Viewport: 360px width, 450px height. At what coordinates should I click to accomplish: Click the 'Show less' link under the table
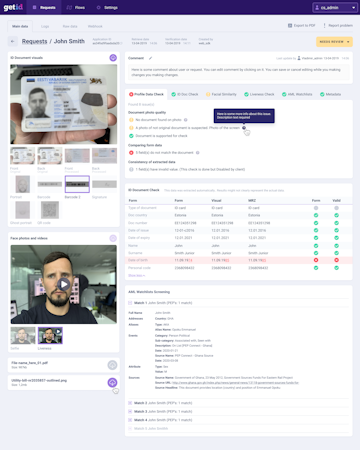click(136, 275)
